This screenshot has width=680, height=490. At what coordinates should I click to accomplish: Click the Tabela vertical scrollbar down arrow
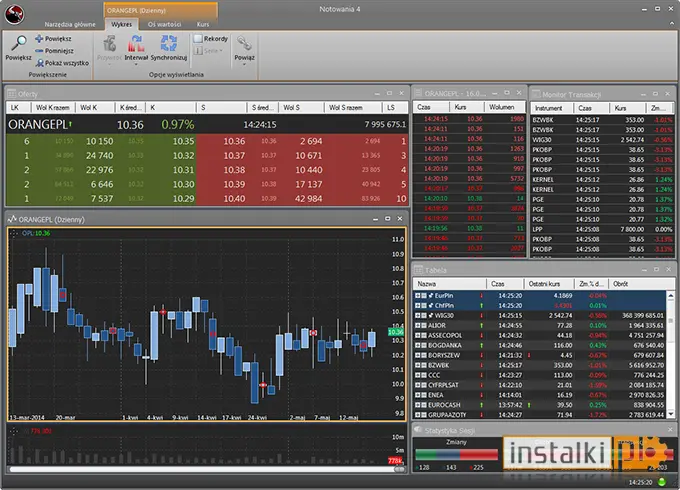click(671, 414)
